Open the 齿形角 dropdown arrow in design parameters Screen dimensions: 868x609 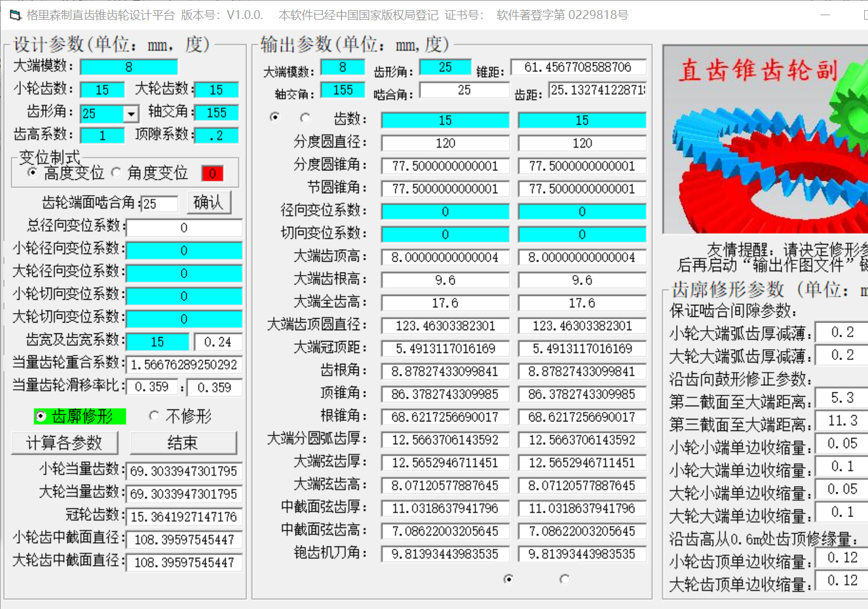131,114
